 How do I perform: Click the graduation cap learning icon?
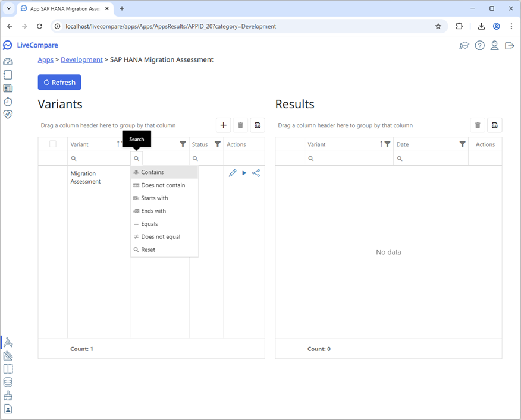pyautogui.click(x=464, y=46)
